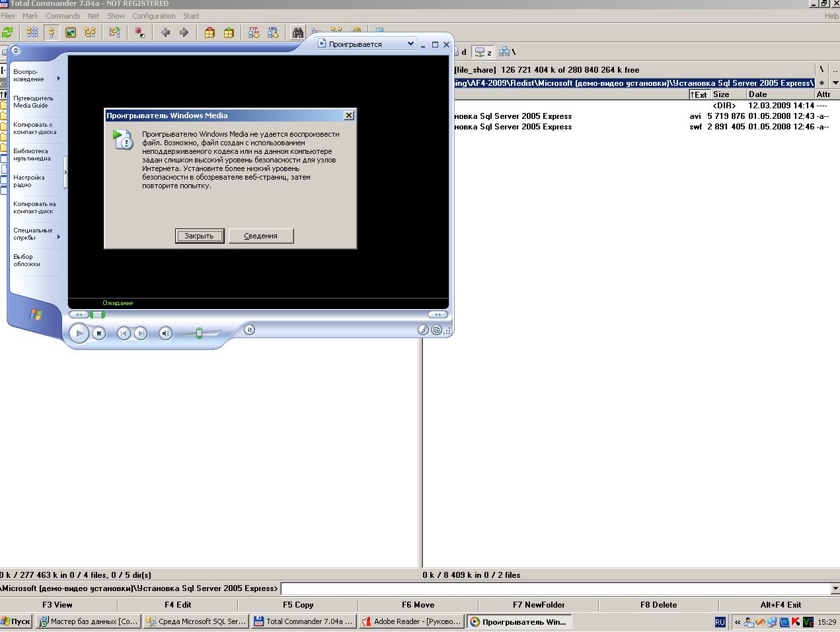Click into the command line input field
Image resolution: width=840 pixels, height=632 pixels.
555,588
